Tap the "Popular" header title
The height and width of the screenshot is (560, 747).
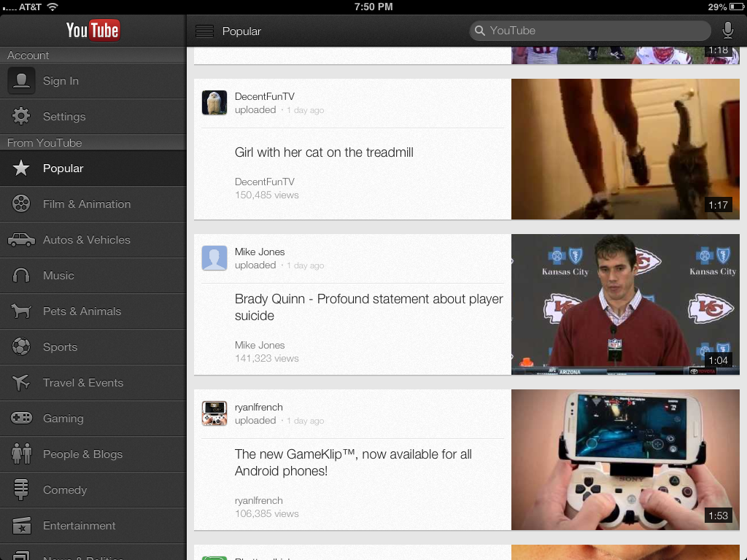[x=241, y=31]
